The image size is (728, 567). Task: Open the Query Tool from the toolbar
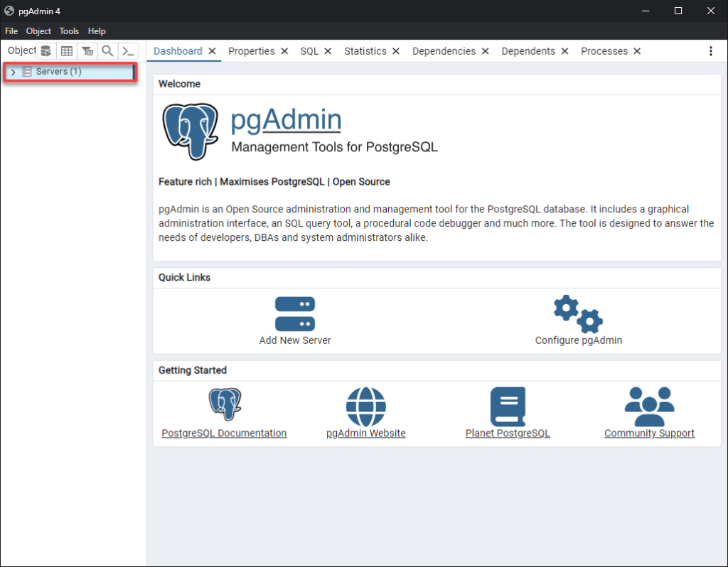tap(45, 50)
